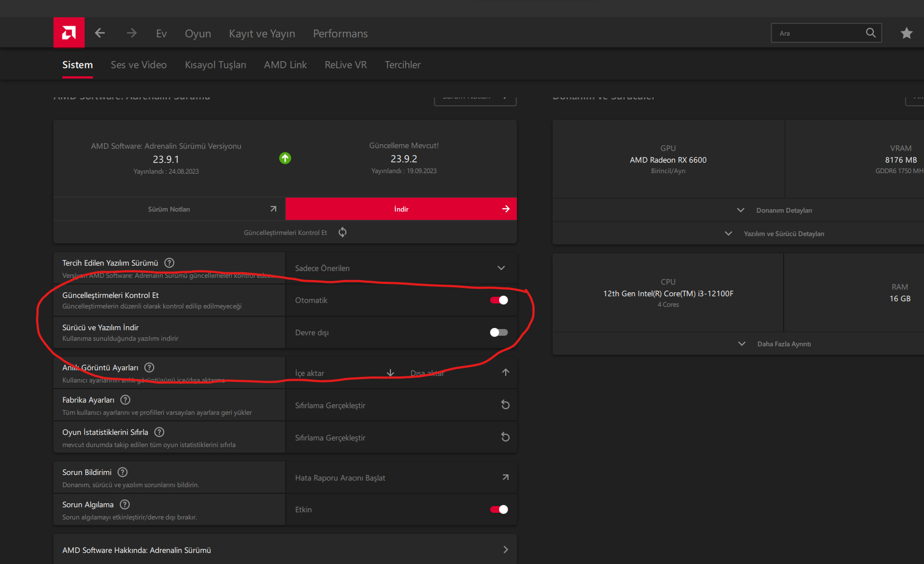Click the refresh icon beside Güncelleştirmeleri Kontrol Et
This screenshot has height=564, width=924.
coord(343,232)
